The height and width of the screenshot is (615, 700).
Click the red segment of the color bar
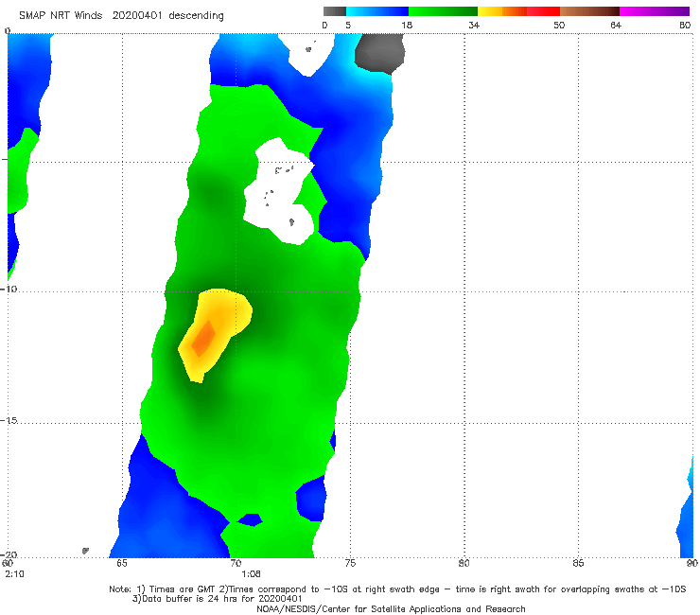coord(543,11)
